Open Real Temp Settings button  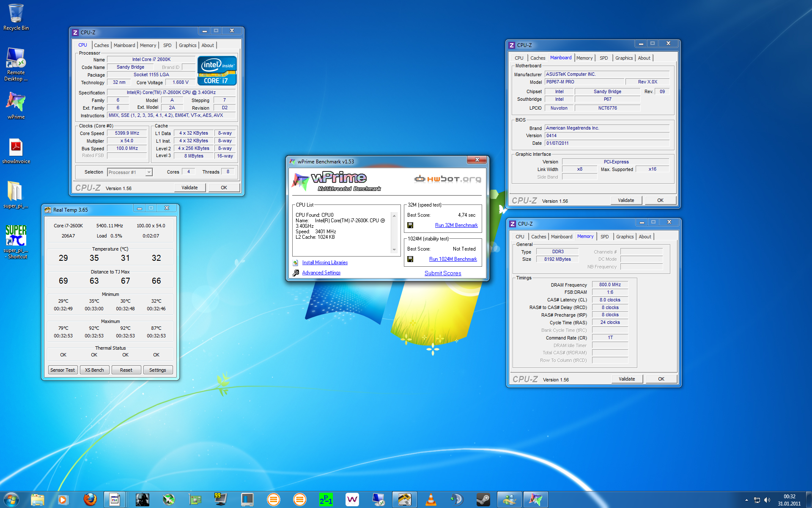158,370
